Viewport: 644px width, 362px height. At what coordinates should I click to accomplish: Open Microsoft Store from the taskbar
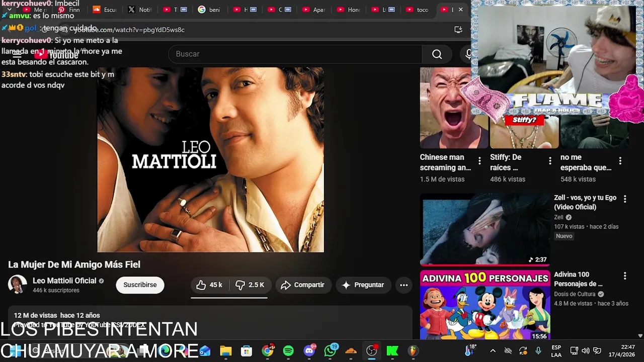point(246,351)
